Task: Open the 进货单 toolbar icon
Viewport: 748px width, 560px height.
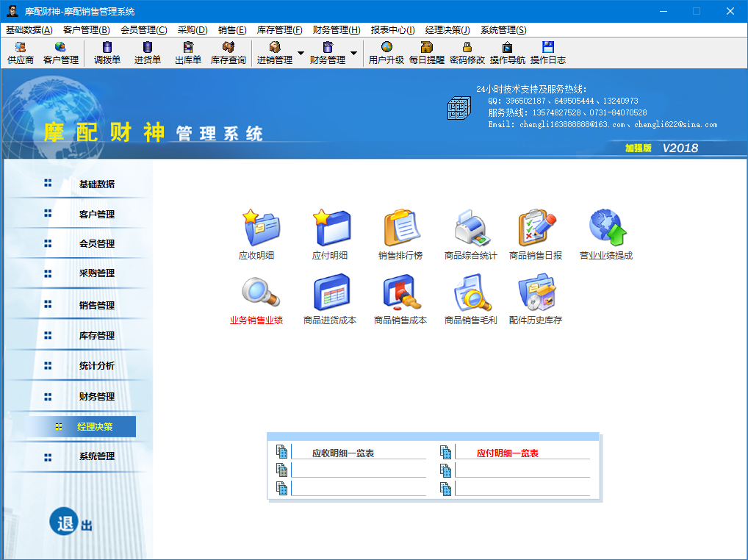Action: (x=148, y=53)
